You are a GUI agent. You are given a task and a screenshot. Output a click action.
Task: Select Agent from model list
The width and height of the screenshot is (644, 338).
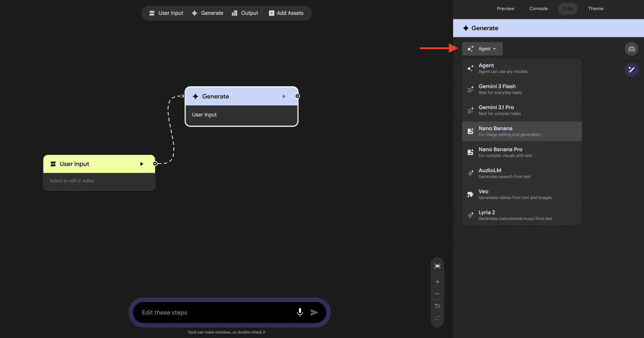pyautogui.click(x=522, y=68)
